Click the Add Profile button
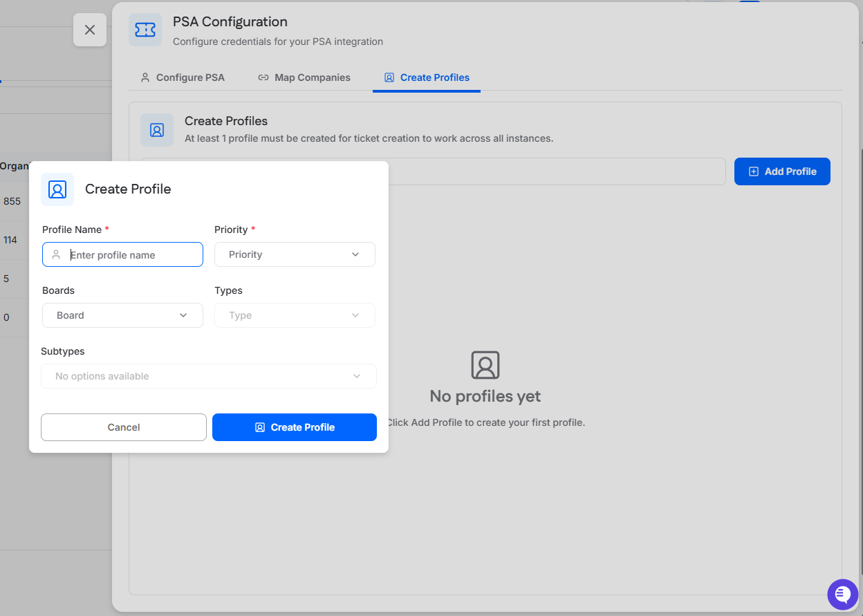Screen dimensions: 863x616 [x=782, y=171]
